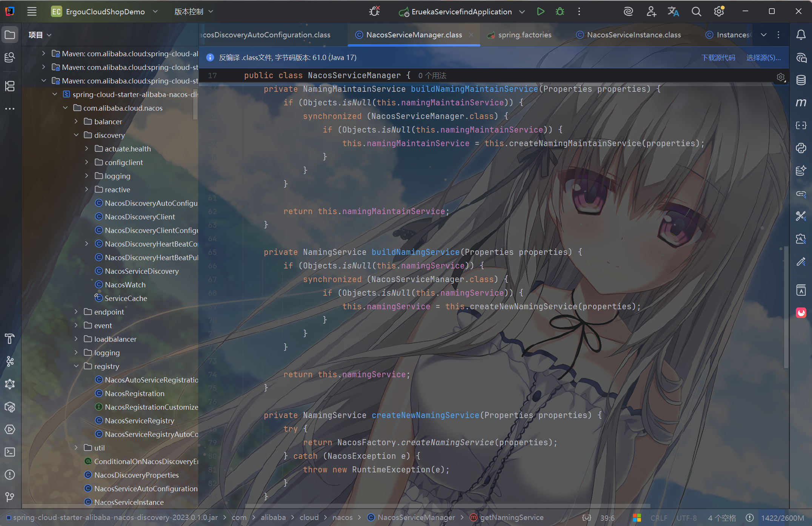This screenshot has width=812, height=526.
Task: Close the NacosServiceManager.class tab
Action: (471, 35)
